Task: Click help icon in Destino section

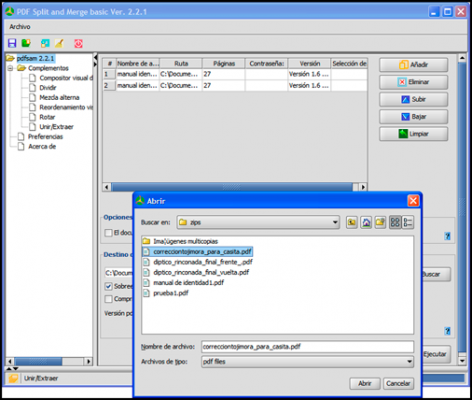Action: 447,331
